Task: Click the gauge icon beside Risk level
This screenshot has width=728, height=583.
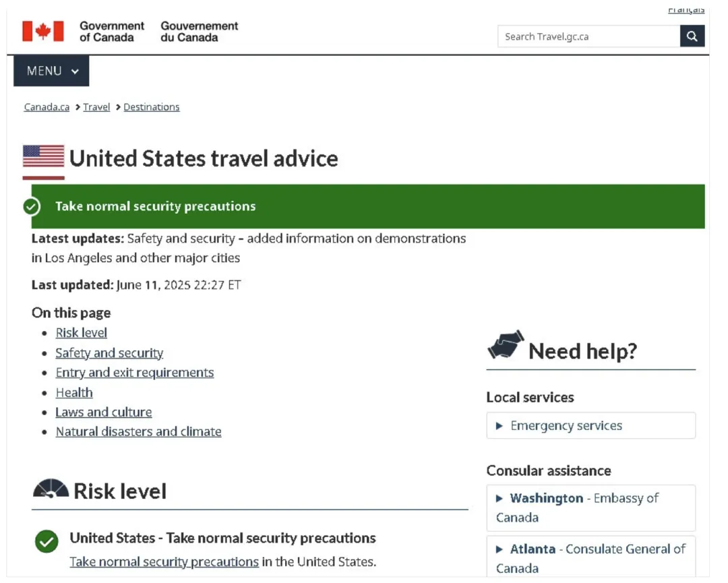Action: [x=51, y=489]
